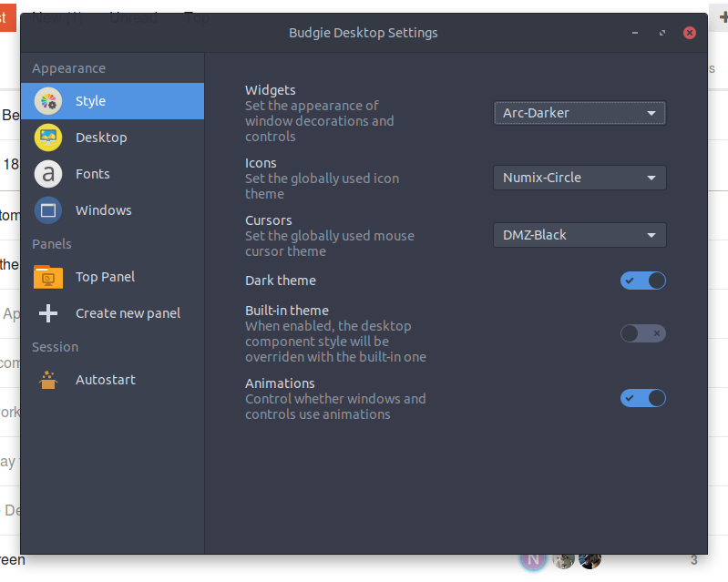Click the Dark theme label

tap(281, 281)
